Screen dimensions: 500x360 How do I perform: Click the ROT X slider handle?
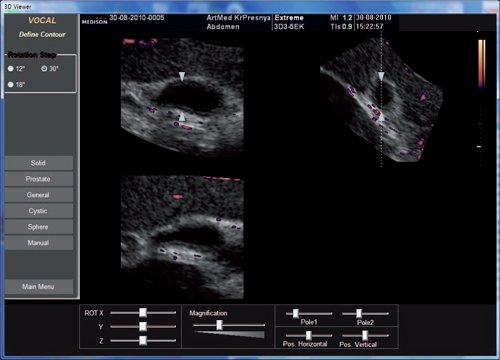pos(143,312)
